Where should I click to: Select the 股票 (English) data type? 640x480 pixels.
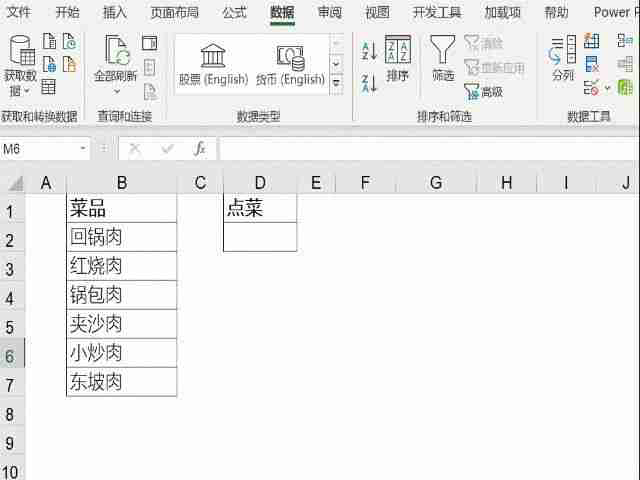coord(213,64)
